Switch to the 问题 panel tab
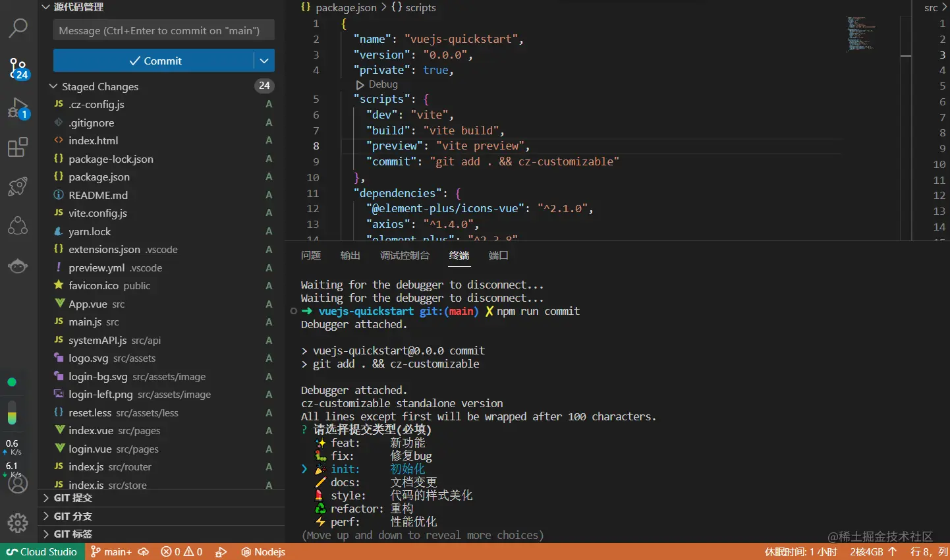950x560 pixels. [x=311, y=255]
